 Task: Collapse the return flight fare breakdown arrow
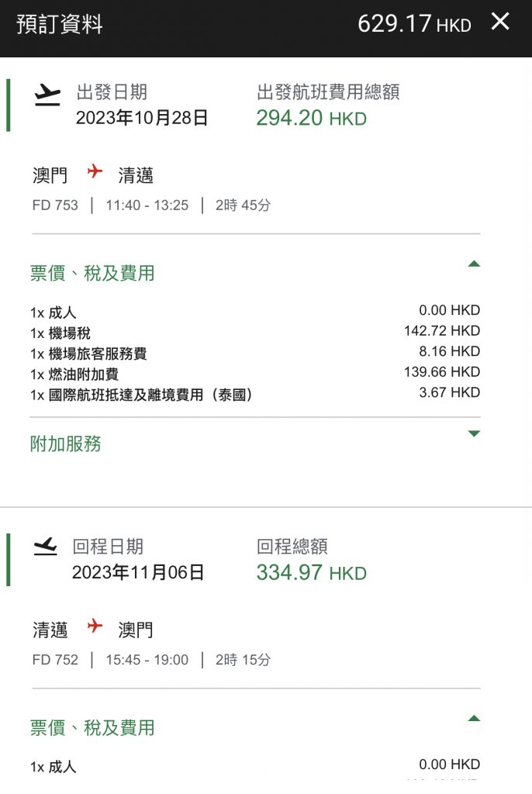pyautogui.click(x=474, y=719)
